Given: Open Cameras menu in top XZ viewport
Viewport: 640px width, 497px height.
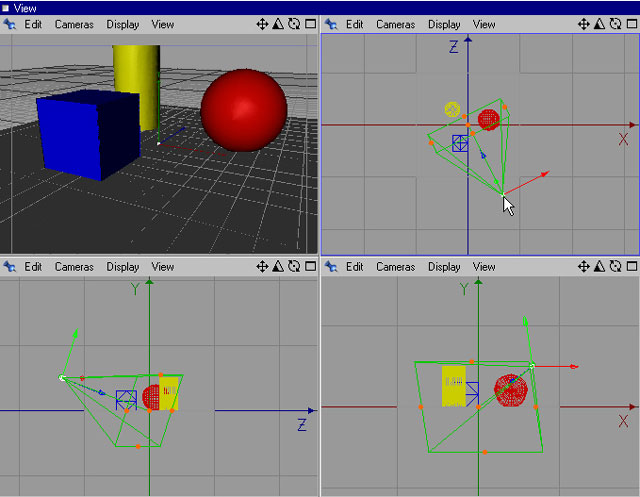Looking at the screenshot, I should pos(396,24).
